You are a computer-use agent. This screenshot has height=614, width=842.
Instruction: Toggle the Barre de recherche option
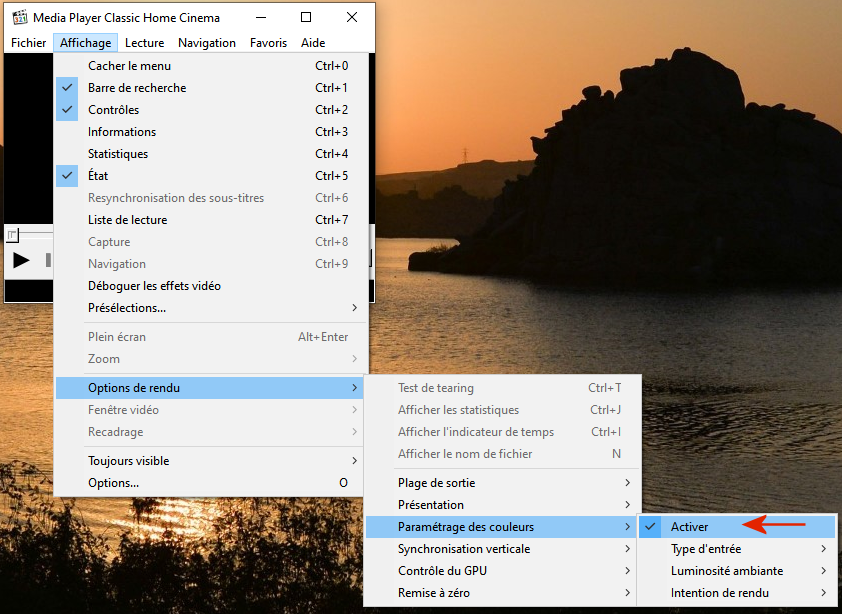(137, 88)
